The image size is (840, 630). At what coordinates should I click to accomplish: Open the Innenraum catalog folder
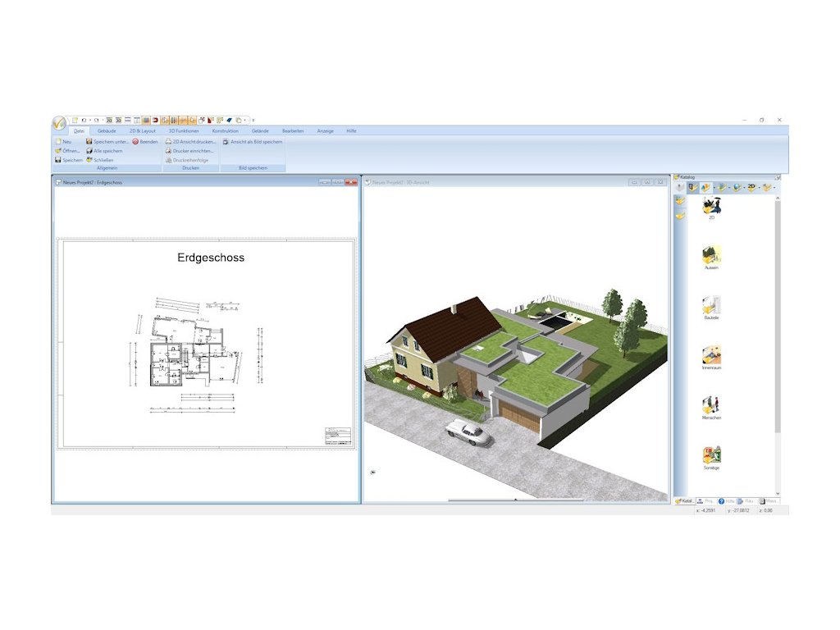coord(711,356)
